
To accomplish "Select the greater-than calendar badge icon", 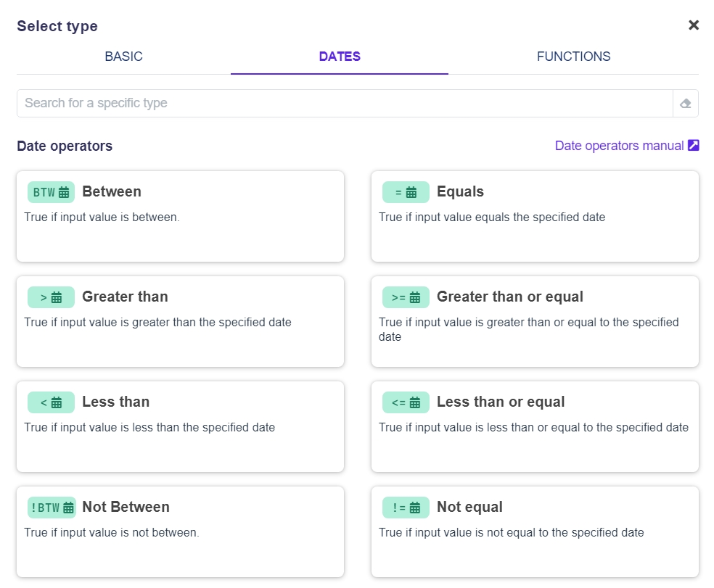I will (51, 297).
